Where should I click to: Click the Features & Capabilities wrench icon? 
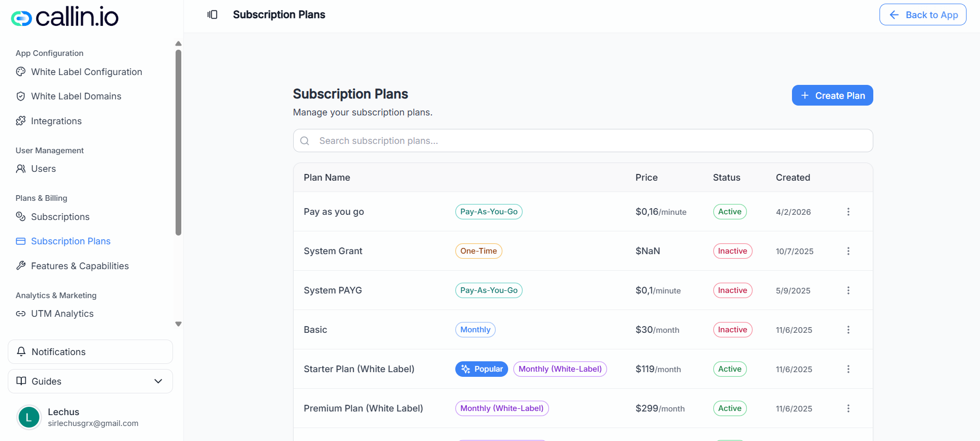click(x=21, y=266)
